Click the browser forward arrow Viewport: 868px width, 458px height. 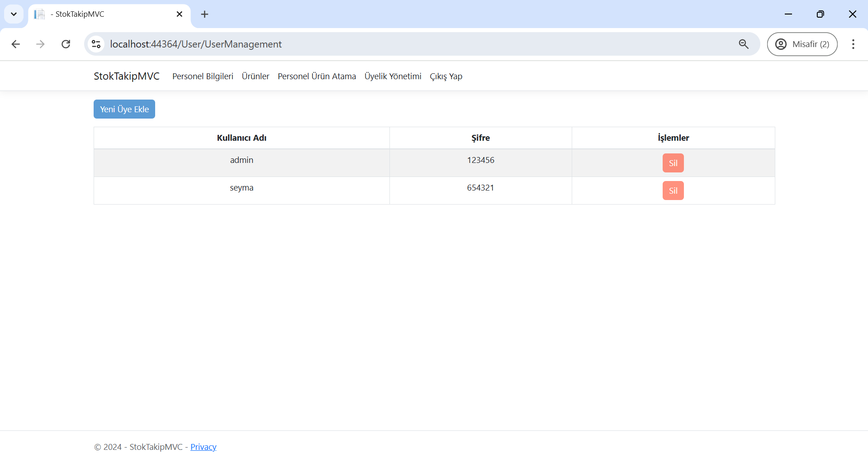pos(41,44)
